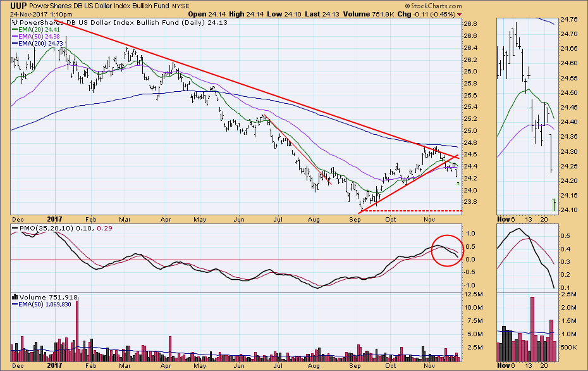Click the Nov 6 label under zoom price panel
This screenshot has height=371, width=588.
click(x=506, y=219)
